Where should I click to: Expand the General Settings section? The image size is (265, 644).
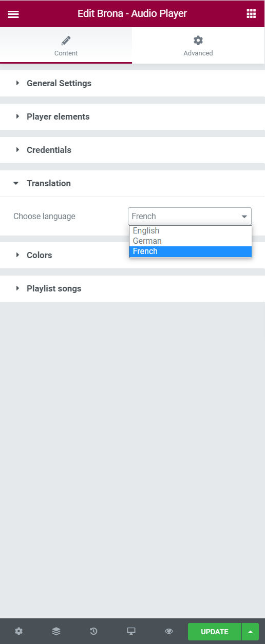point(132,83)
